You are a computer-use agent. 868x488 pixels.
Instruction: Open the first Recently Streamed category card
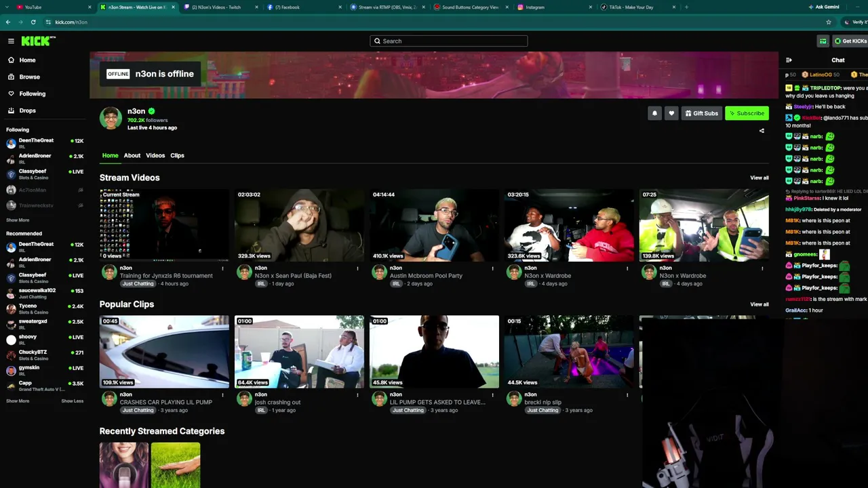coord(124,466)
